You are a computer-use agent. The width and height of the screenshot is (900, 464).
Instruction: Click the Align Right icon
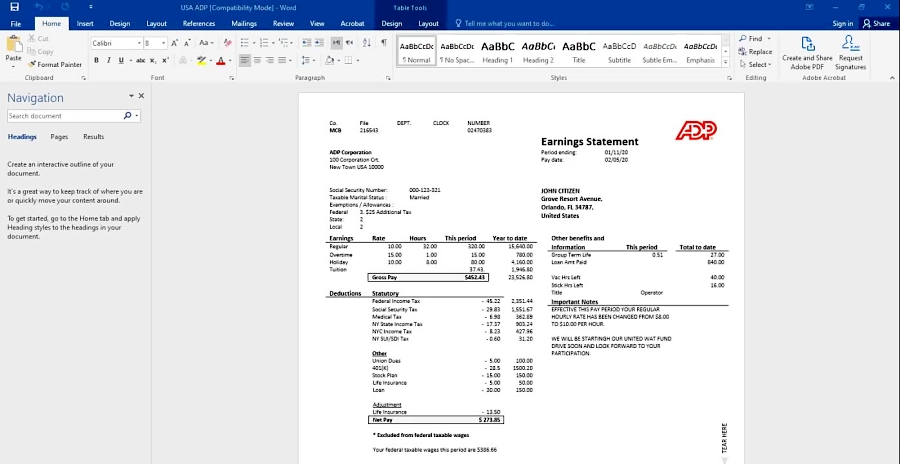[270, 60]
